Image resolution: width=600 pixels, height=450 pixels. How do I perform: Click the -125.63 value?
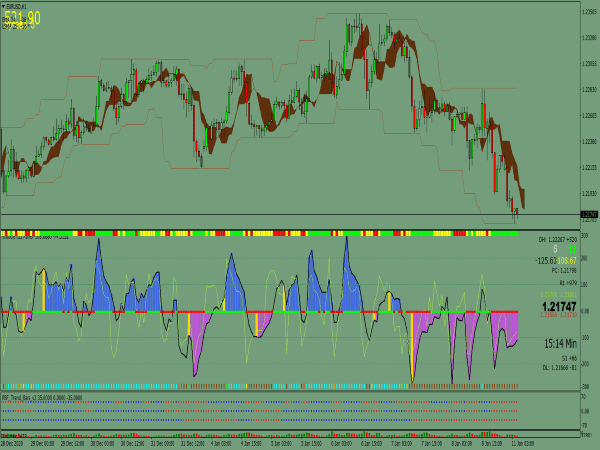546,261
